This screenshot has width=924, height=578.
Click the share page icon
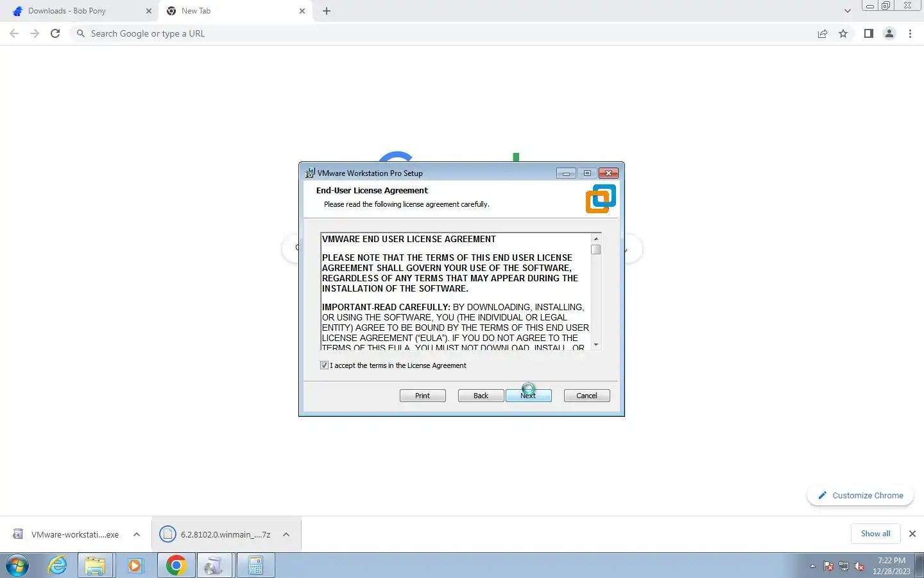click(823, 33)
